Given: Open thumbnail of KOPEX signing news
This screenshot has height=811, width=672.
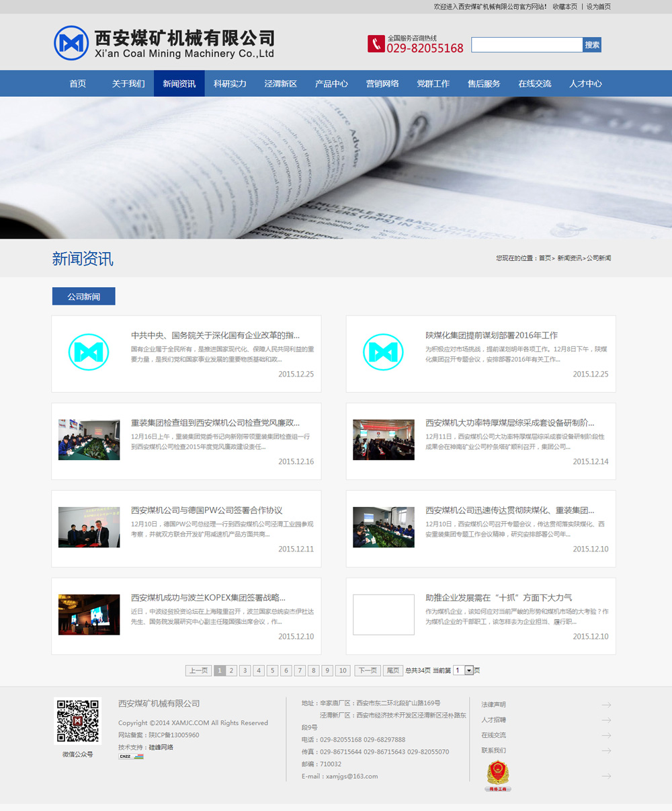Looking at the screenshot, I should (89, 615).
